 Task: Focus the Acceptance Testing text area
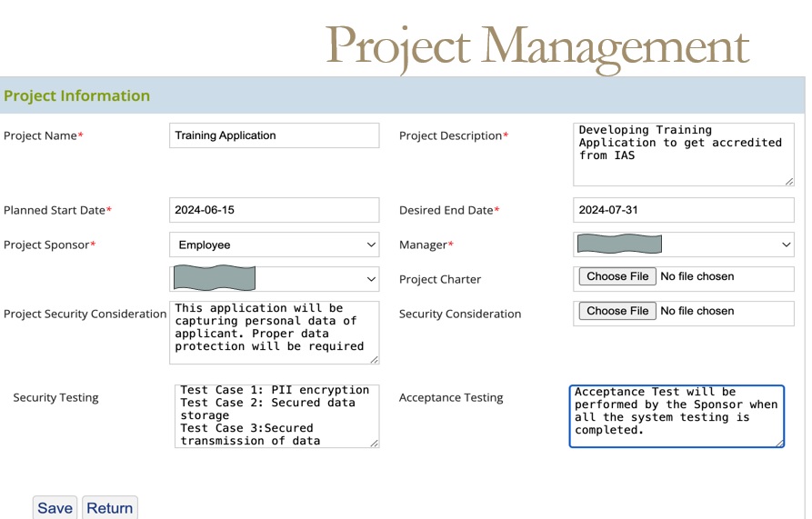[x=676, y=416]
